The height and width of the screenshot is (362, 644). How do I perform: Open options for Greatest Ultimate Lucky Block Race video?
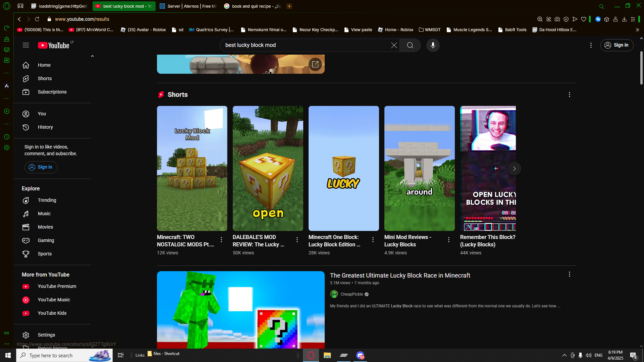pos(570,275)
